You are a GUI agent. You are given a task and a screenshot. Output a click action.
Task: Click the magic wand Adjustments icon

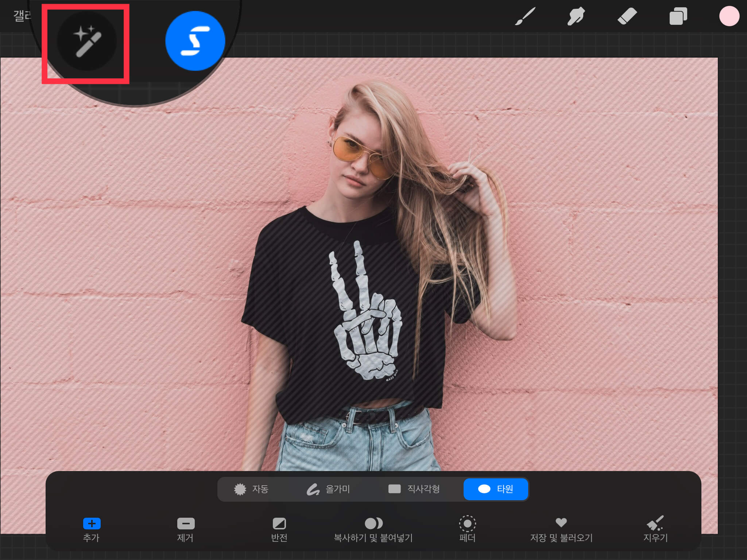click(x=87, y=41)
